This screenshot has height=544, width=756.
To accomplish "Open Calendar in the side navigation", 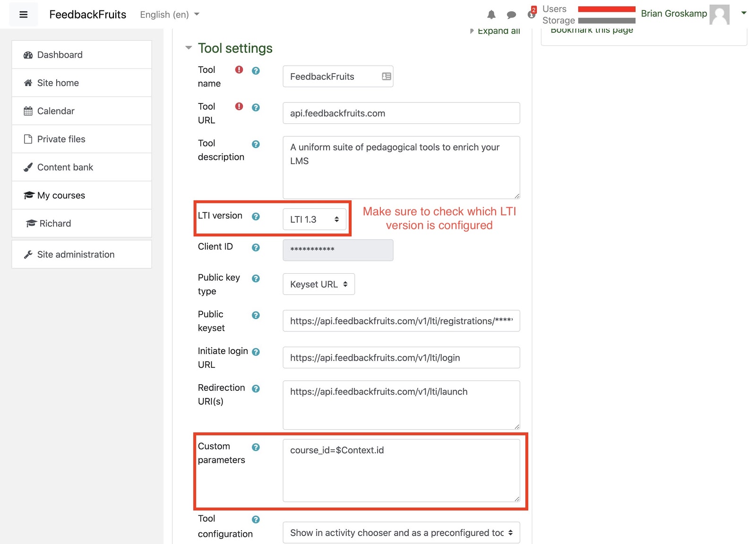I will coord(82,111).
